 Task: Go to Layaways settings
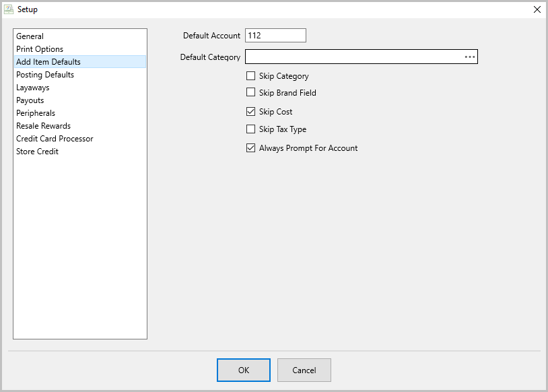pyautogui.click(x=80, y=88)
